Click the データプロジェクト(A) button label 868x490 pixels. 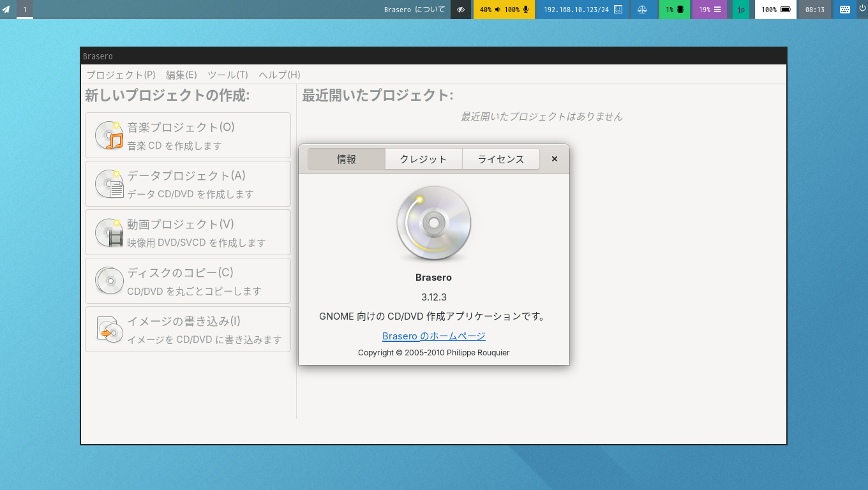pos(186,175)
